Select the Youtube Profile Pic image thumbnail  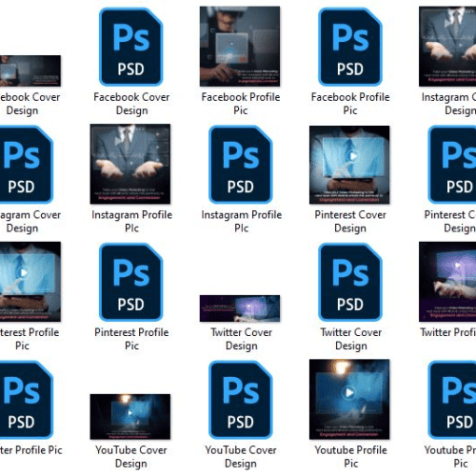click(349, 399)
